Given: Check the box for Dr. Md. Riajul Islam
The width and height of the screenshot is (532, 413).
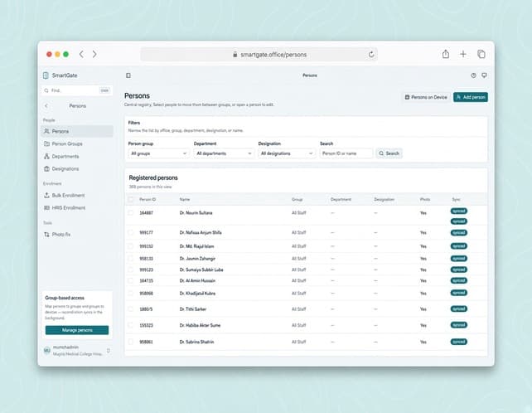Looking at the screenshot, I should [x=131, y=246].
